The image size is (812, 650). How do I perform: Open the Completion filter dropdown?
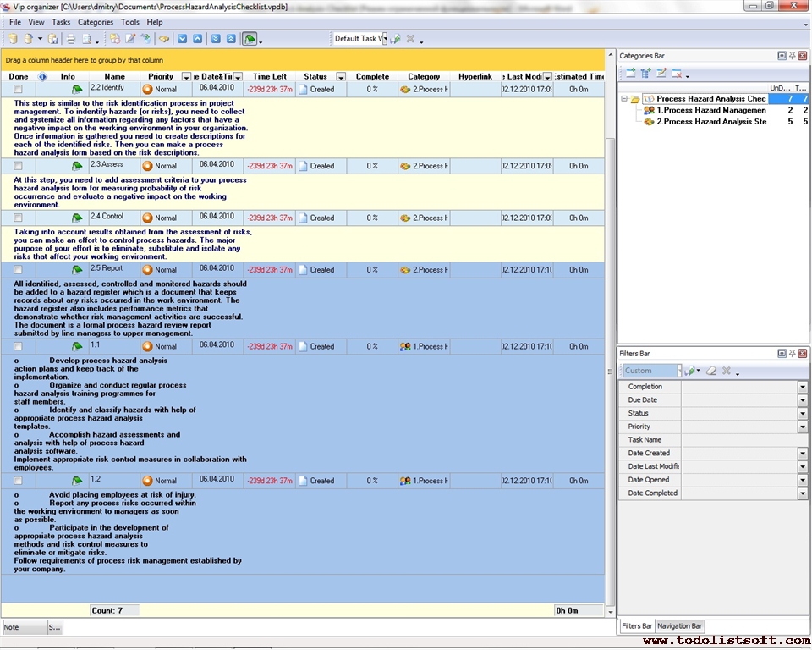tap(802, 387)
